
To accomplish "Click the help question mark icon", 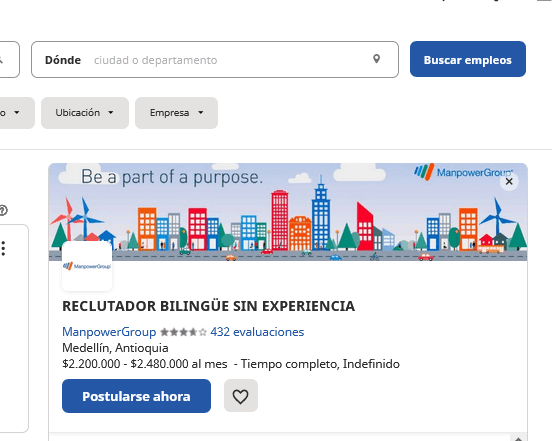I will (x=3, y=210).
